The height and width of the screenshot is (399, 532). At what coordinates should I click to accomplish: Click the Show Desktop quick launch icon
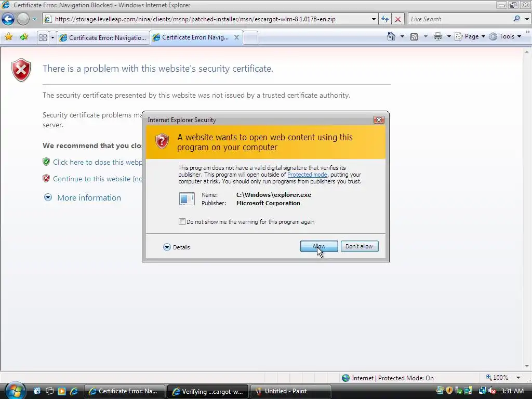(37, 391)
